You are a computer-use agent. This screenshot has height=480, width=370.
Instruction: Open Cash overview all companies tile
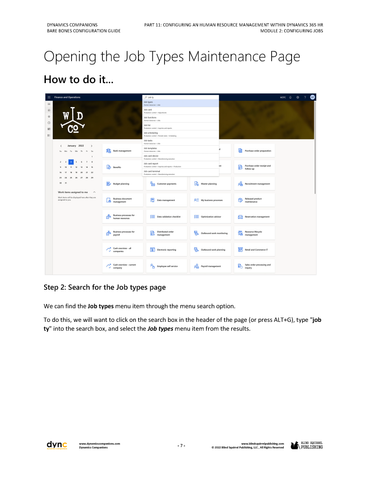[x=123, y=249]
